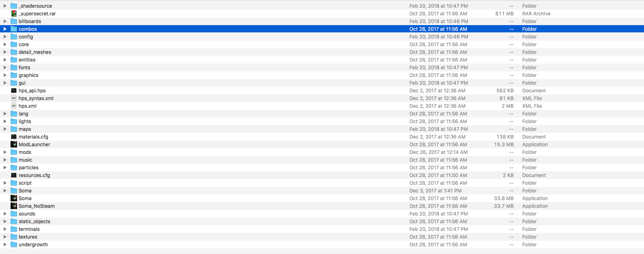Click the _supersecret.rar archive icon
Viewport: 644px width, 254px height.
(14, 14)
